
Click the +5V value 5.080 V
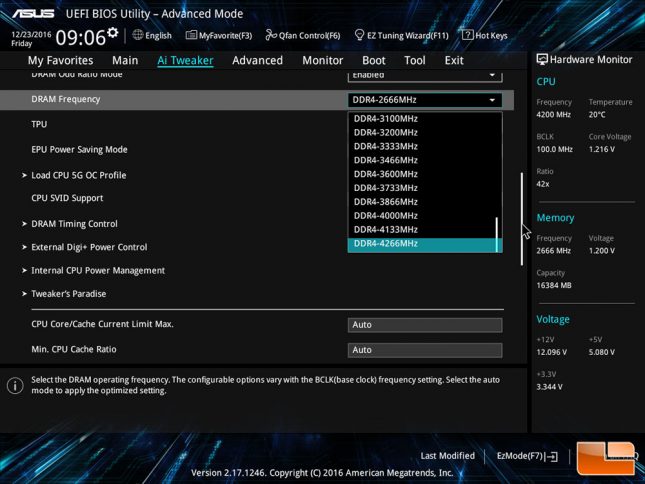pyautogui.click(x=602, y=352)
